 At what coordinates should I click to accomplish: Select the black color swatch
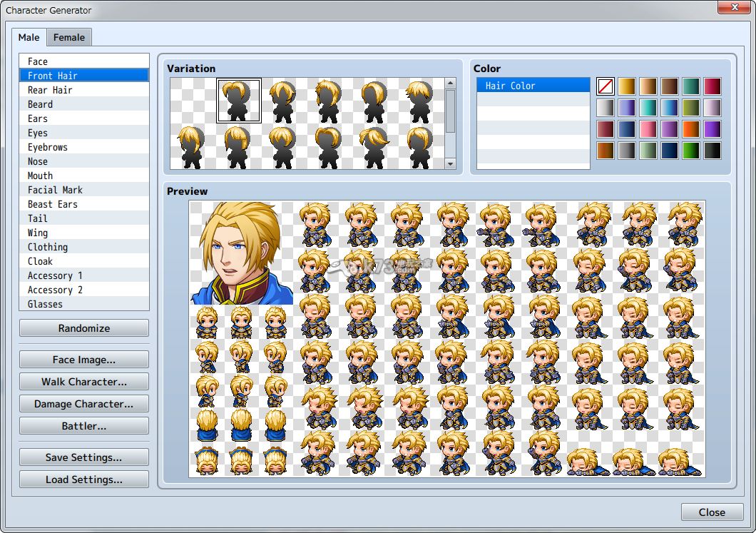tap(712, 151)
